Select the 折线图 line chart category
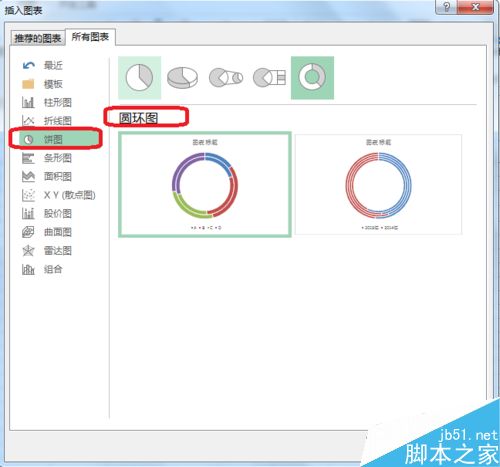This screenshot has height=467, width=500. click(x=47, y=121)
